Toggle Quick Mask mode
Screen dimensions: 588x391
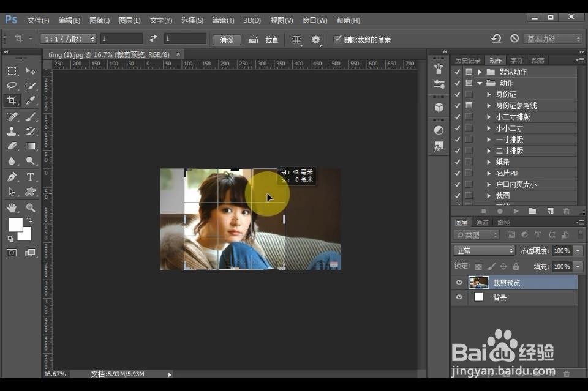12,253
